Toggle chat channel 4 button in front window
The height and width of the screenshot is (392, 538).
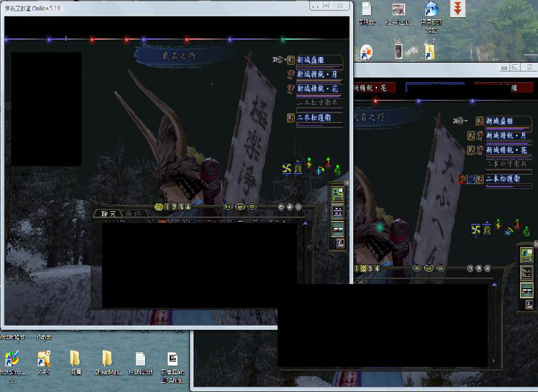(188, 207)
